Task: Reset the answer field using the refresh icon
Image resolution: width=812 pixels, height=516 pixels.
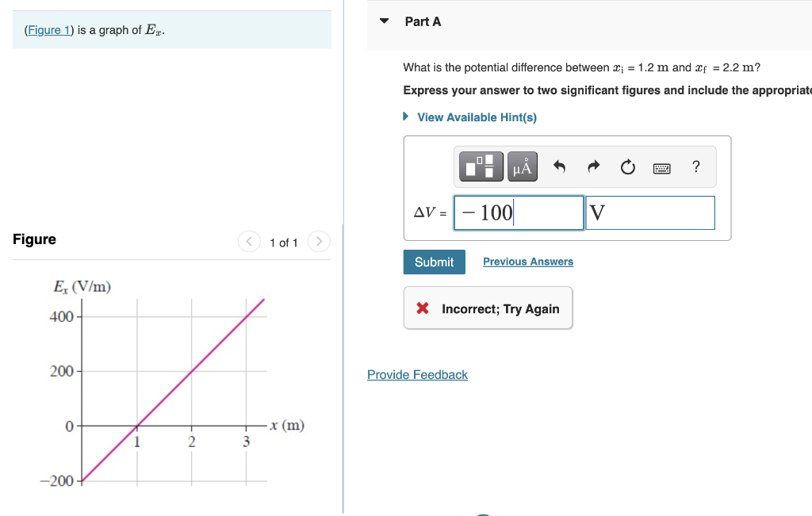Action: click(x=627, y=166)
